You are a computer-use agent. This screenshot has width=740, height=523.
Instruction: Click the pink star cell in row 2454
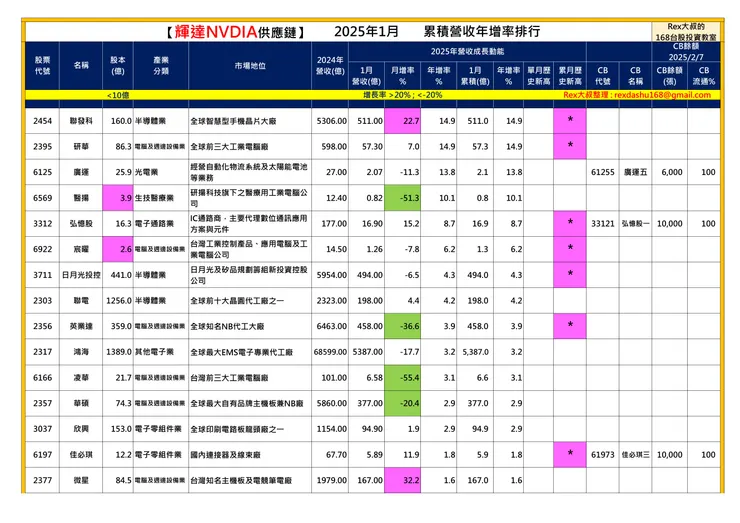[570, 121]
